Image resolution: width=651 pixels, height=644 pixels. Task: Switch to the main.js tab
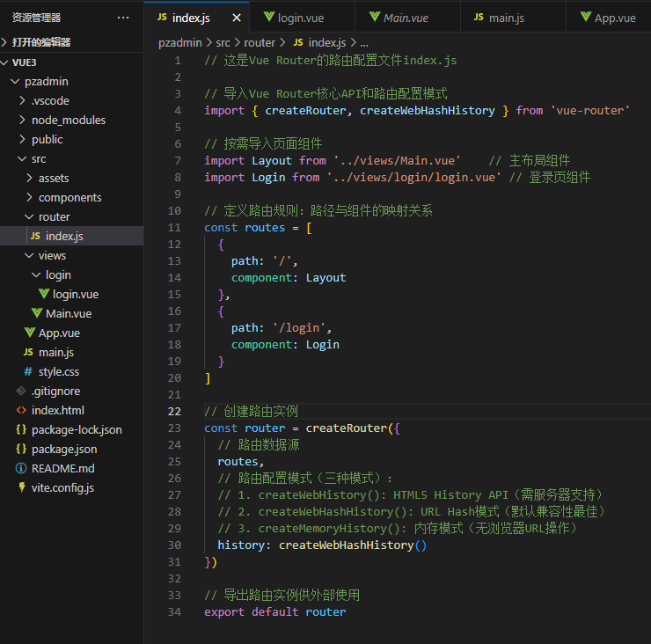click(513, 18)
